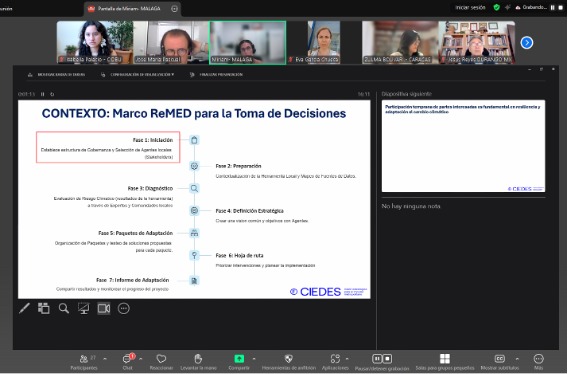
Task: Select José María Pascual's video thumbnail
Action: pyautogui.click(x=171, y=42)
